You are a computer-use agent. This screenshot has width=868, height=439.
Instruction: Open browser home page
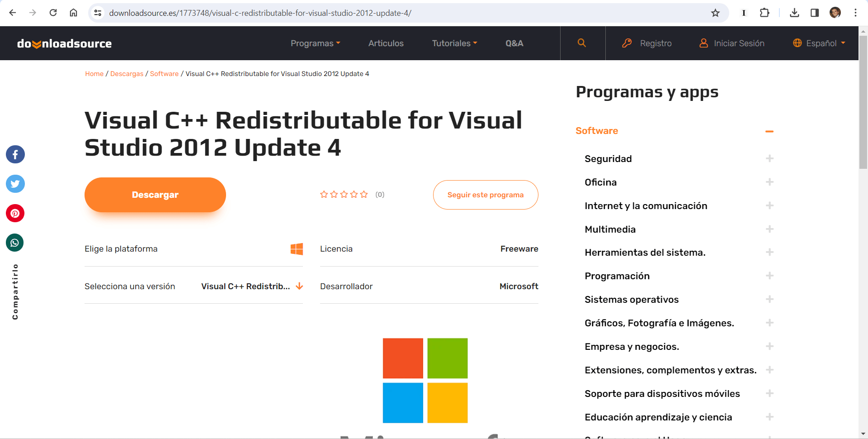point(73,13)
